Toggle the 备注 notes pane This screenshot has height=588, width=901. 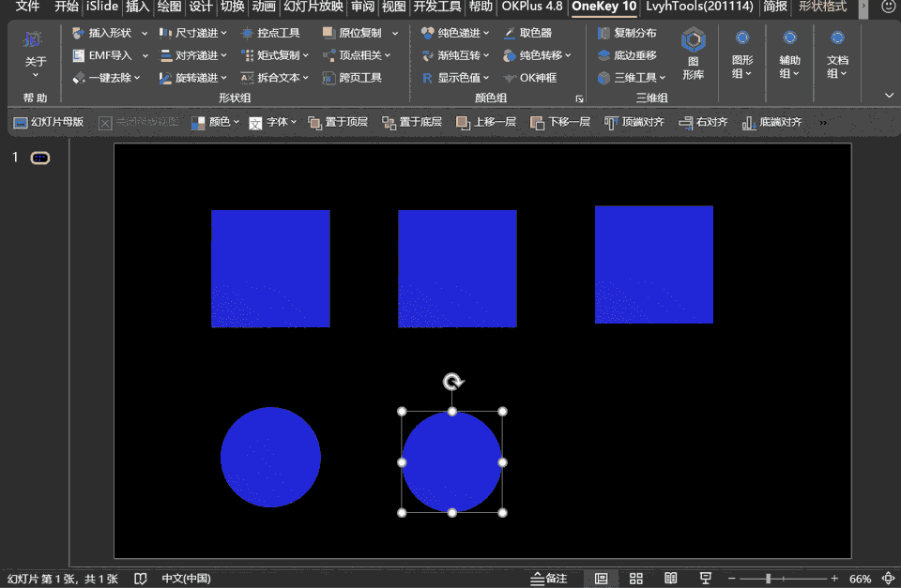(549, 579)
